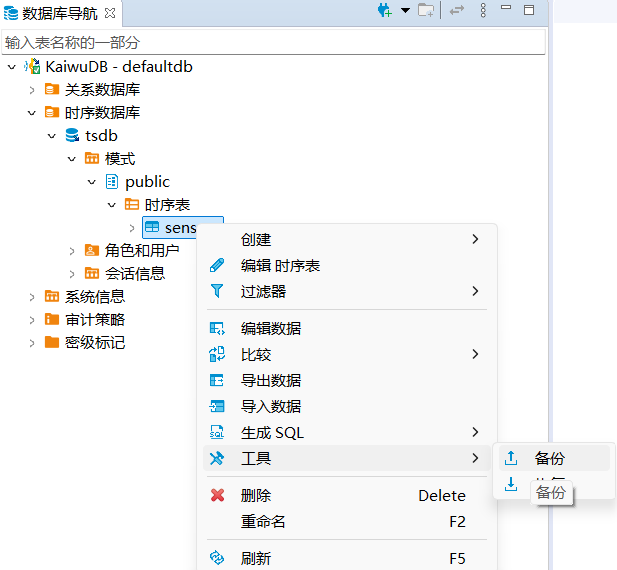Screen dimensions: 617x570
Task: Click the create folder toolbar icon
Action: (426, 10)
